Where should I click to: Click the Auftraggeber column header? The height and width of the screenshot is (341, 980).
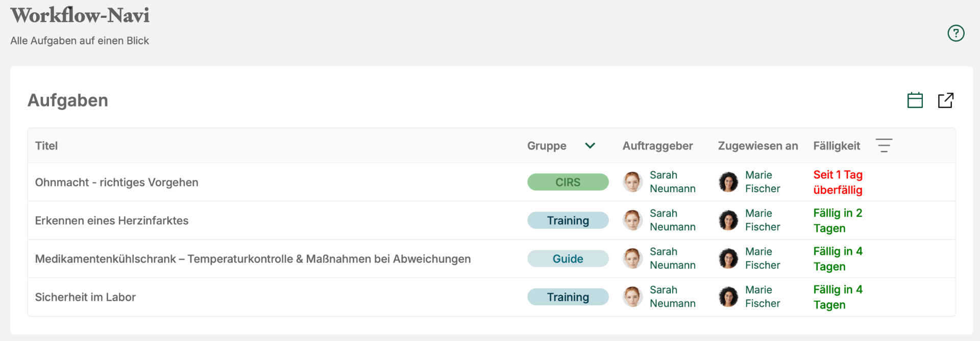click(x=657, y=146)
